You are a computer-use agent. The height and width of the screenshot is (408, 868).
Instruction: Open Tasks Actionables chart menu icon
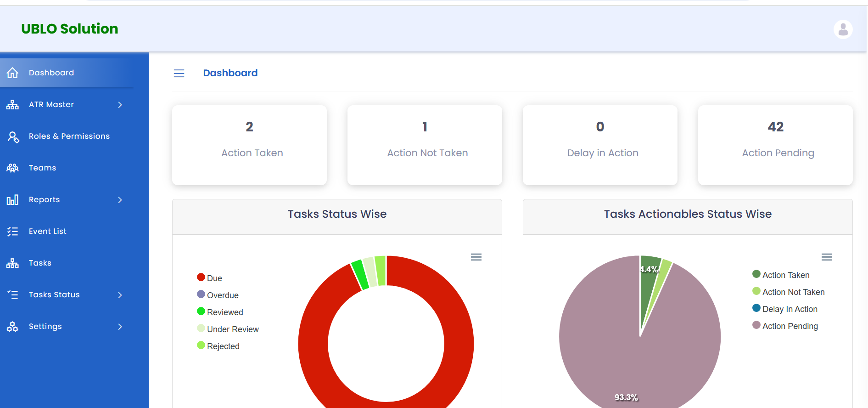(827, 257)
